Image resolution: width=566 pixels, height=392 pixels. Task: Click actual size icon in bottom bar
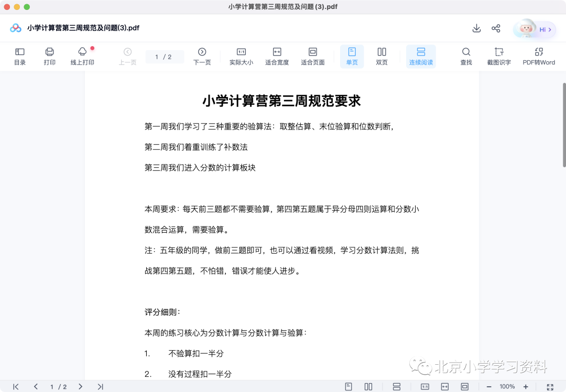click(425, 387)
